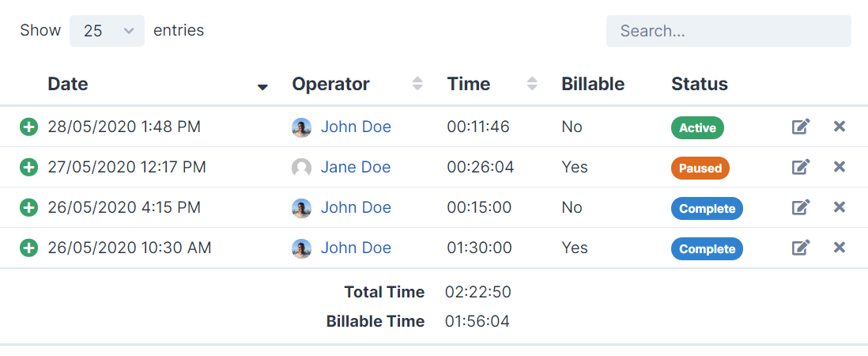Screen dimensions: 868x356
Task: Focus the Search input field
Action: [728, 31]
